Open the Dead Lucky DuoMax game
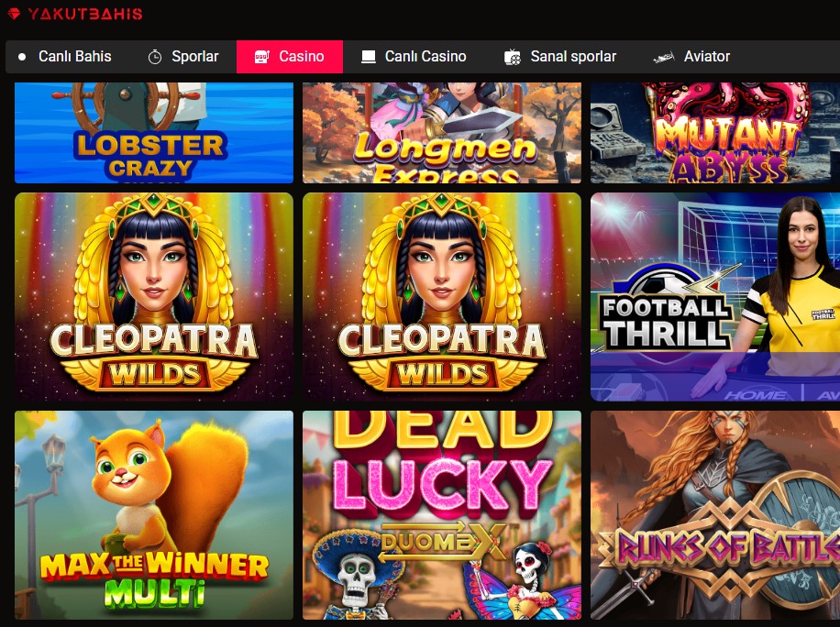The width and height of the screenshot is (840, 627). tap(442, 515)
